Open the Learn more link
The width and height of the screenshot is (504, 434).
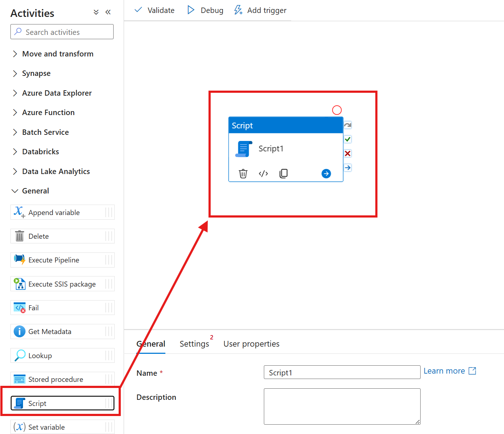pyautogui.click(x=450, y=371)
